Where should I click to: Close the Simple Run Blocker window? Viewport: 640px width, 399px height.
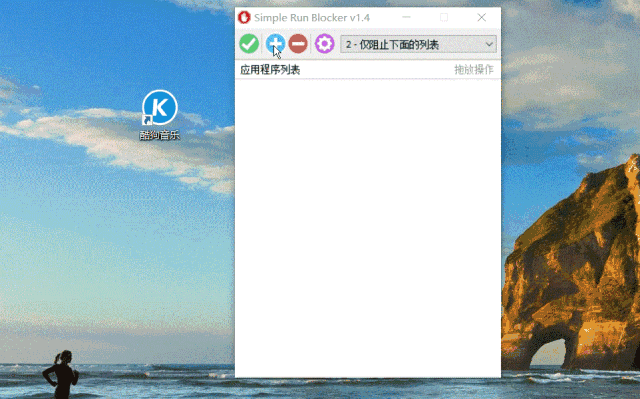click(x=482, y=17)
